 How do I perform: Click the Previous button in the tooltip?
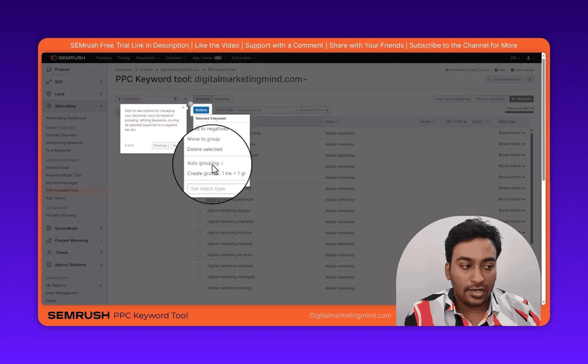point(160,146)
